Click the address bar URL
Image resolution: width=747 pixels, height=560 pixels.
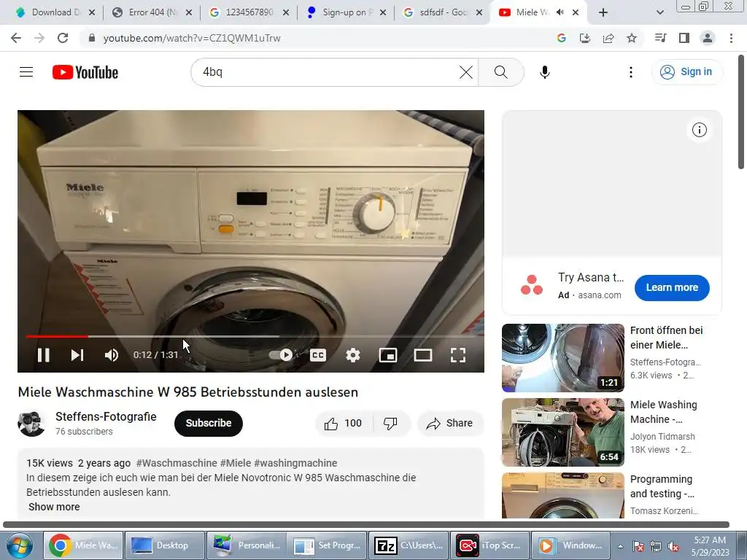click(192, 38)
